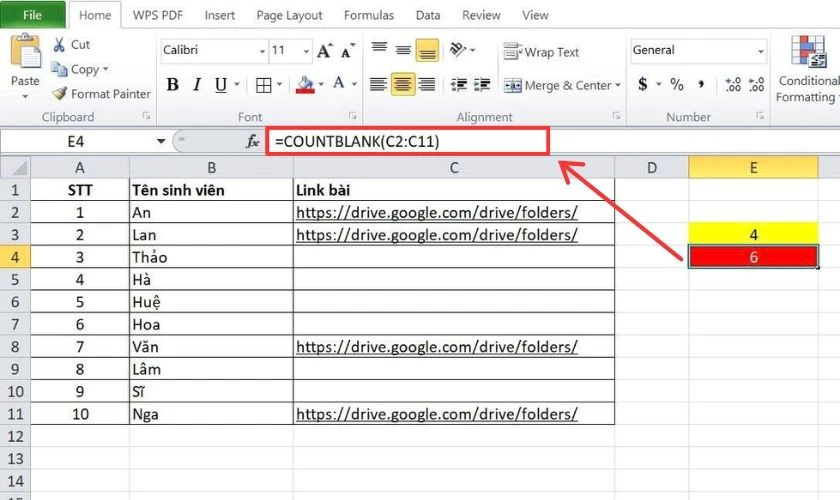Open Insert Function fx icon

pyautogui.click(x=252, y=141)
